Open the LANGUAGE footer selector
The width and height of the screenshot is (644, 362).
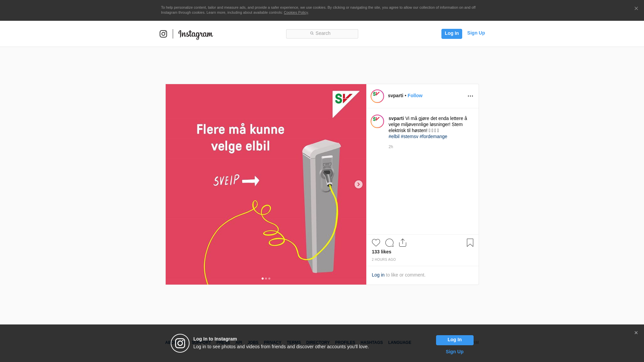(399, 343)
